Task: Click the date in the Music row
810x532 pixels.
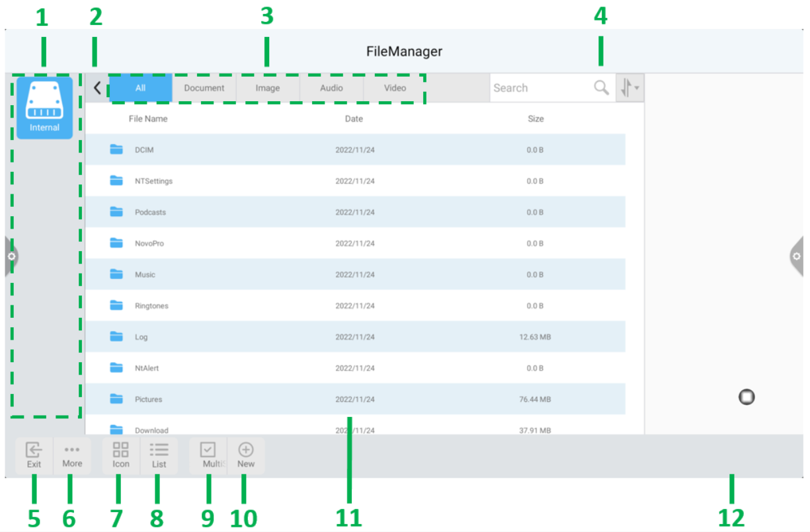Action: coord(355,274)
